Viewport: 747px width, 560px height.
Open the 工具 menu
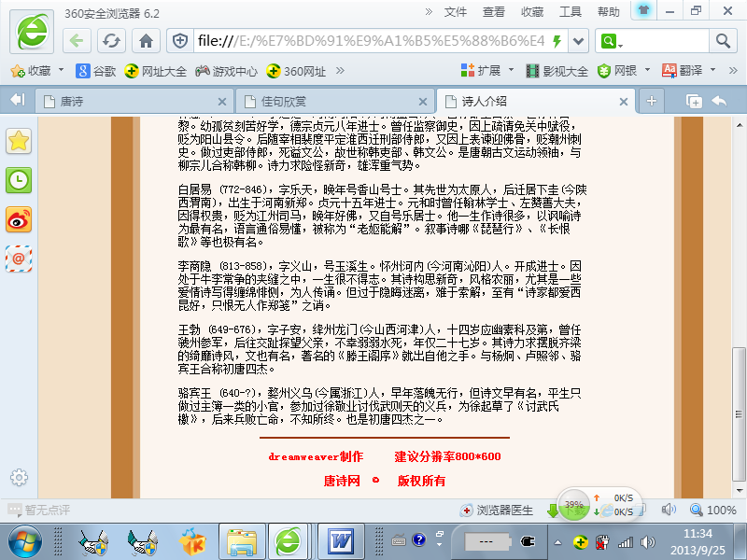[x=571, y=12]
